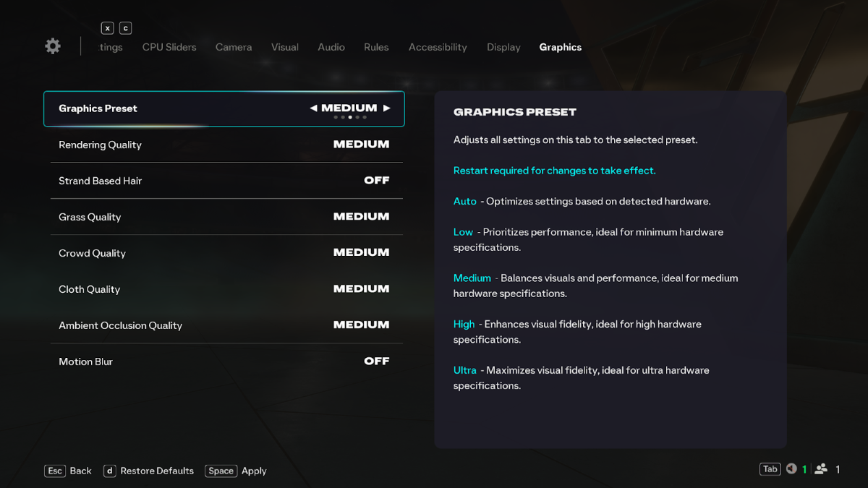The height and width of the screenshot is (488, 868).
Task: Open the CPU Sliders tab
Action: pyautogui.click(x=169, y=47)
